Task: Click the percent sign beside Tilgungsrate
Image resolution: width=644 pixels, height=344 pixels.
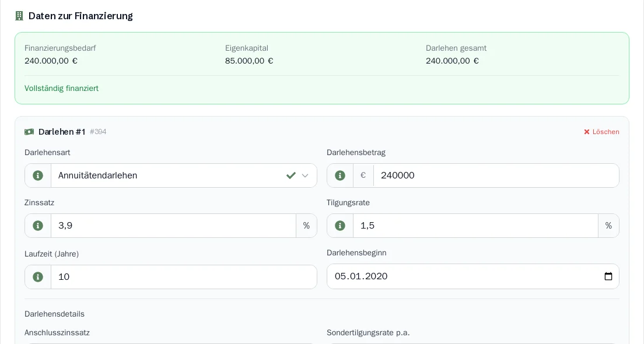Action: click(x=608, y=226)
